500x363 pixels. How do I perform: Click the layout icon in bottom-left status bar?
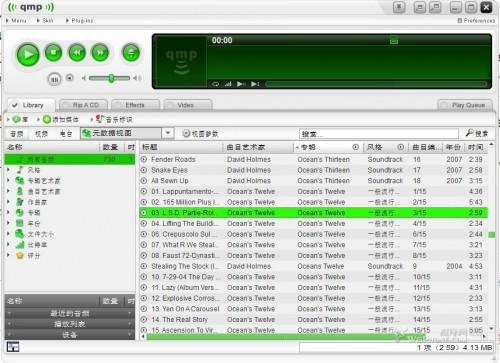(13, 347)
